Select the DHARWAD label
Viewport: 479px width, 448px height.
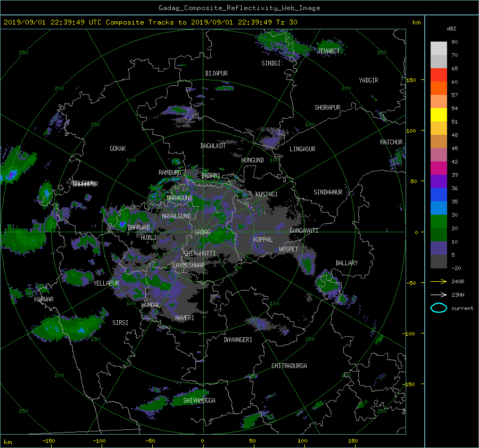tap(139, 227)
